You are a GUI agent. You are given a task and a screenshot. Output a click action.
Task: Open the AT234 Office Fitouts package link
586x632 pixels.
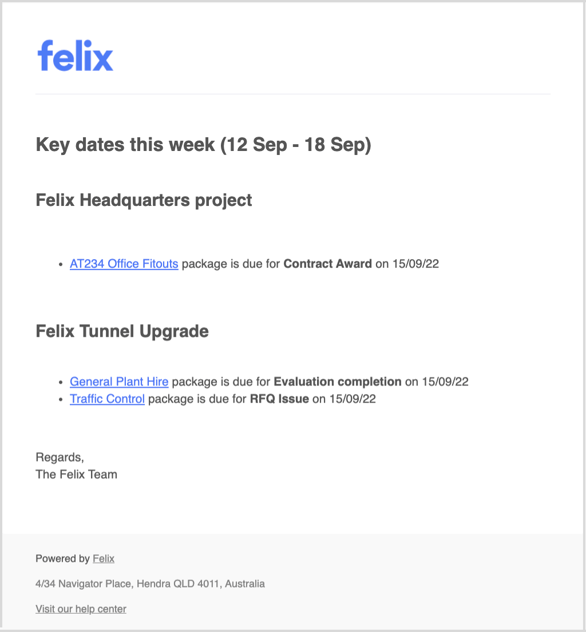[x=124, y=264]
